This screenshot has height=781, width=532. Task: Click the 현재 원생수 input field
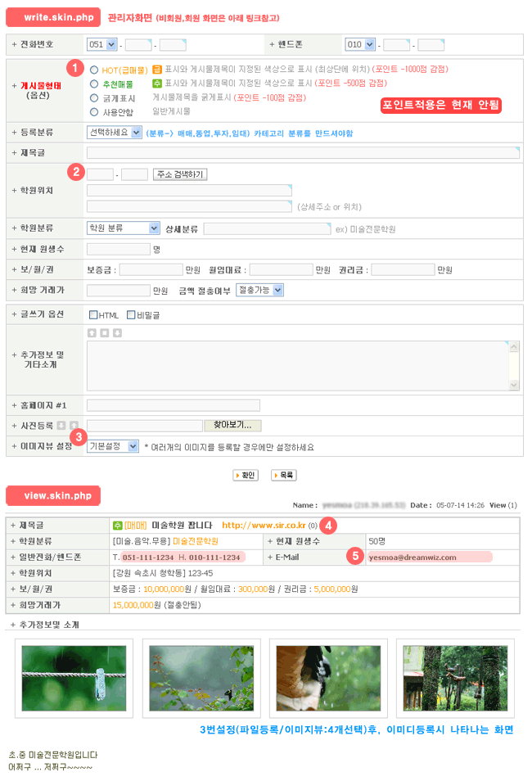[x=119, y=249]
